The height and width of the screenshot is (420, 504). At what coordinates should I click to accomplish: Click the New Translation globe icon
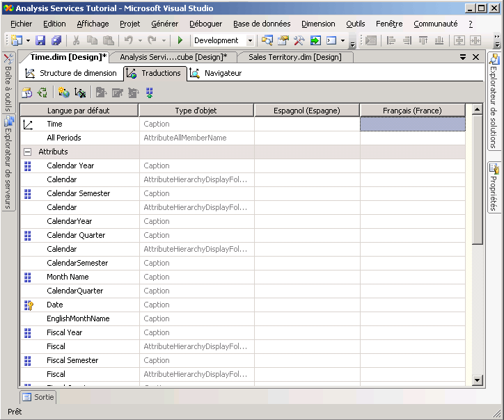tap(63, 92)
